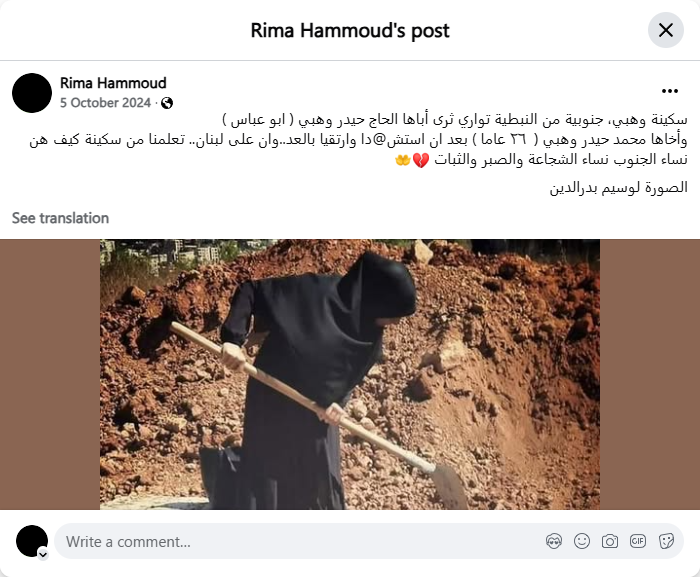The width and height of the screenshot is (700, 577).
Task: Open the photo of the woman shoveling
Action: 350,374
